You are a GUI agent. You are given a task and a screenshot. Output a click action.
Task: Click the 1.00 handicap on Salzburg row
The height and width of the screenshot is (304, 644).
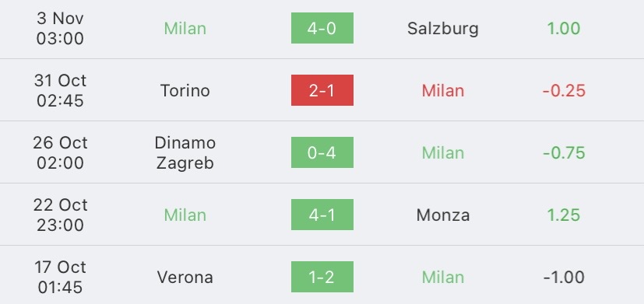(x=564, y=28)
